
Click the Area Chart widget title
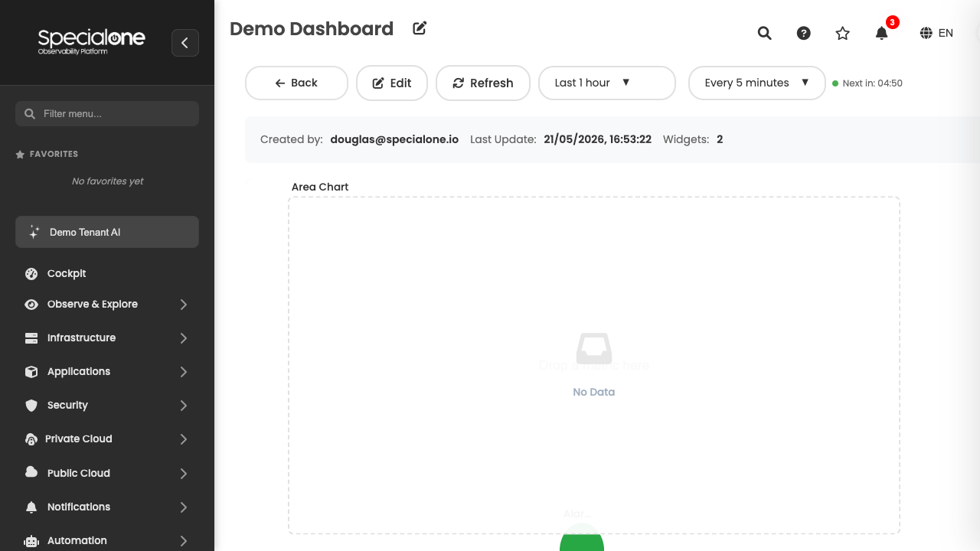[x=320, y=187]
